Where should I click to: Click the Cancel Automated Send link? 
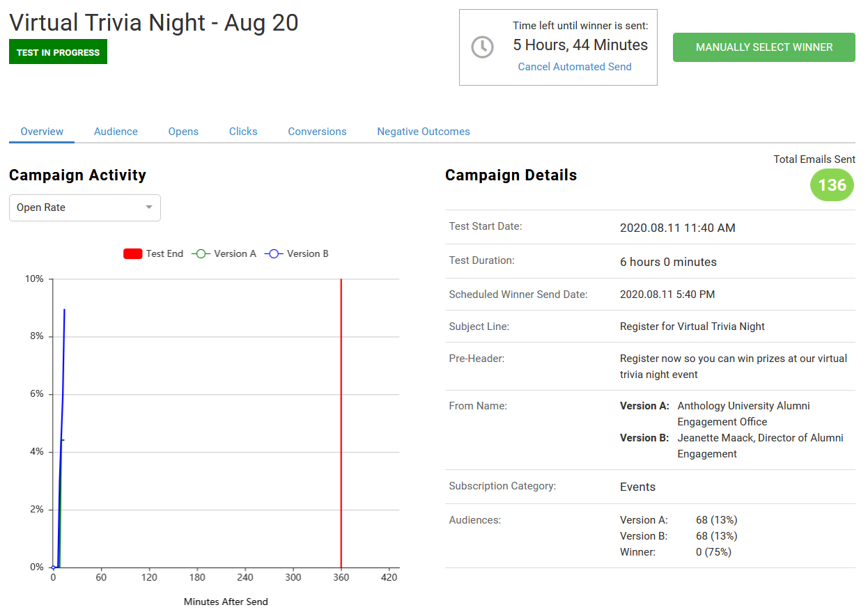point(575,67)
